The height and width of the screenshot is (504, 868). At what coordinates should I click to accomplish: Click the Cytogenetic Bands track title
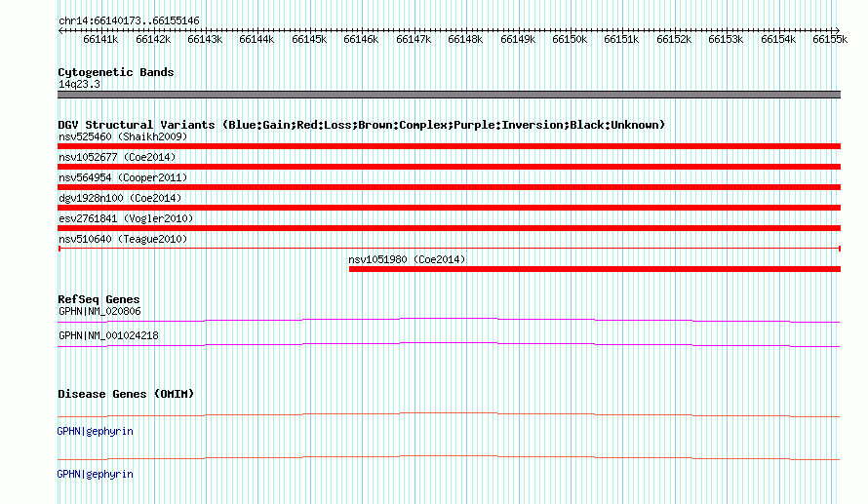116,72
